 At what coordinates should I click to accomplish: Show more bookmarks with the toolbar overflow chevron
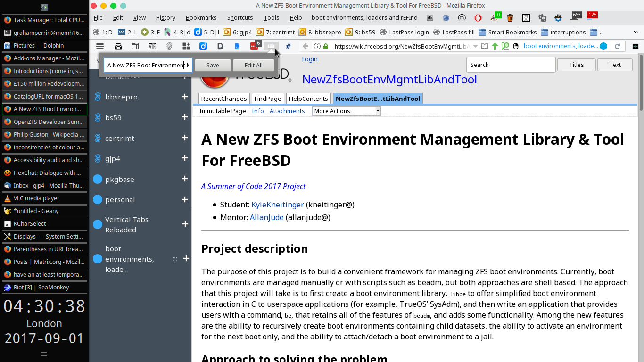636,33
